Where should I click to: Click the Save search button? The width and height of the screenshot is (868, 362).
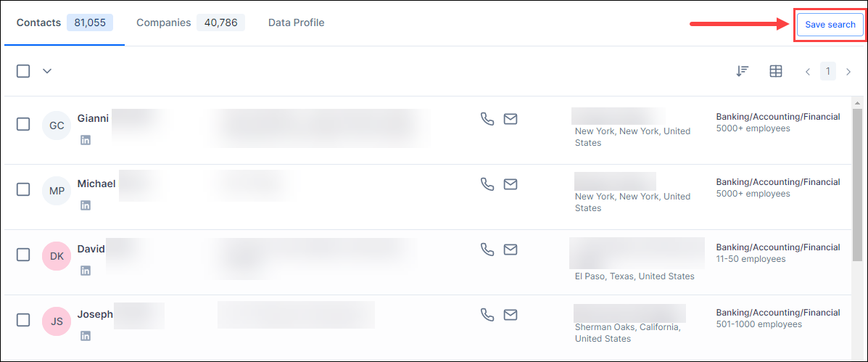(830, 25)
